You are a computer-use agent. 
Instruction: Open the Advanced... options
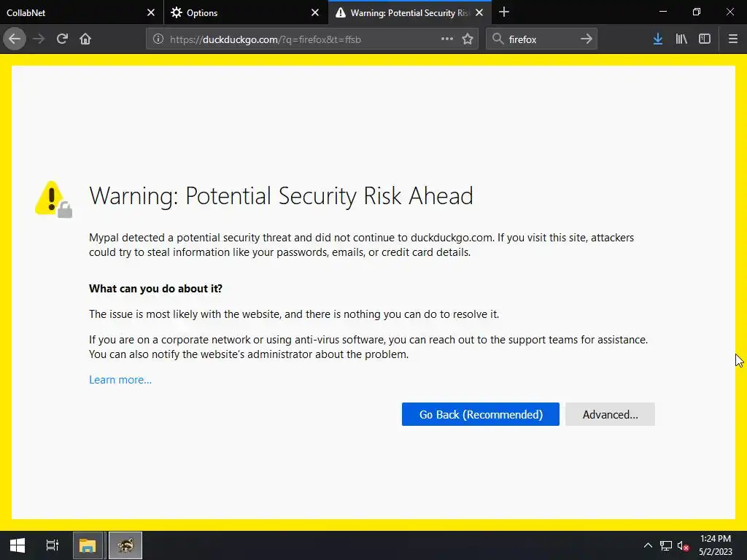[610, 414]
